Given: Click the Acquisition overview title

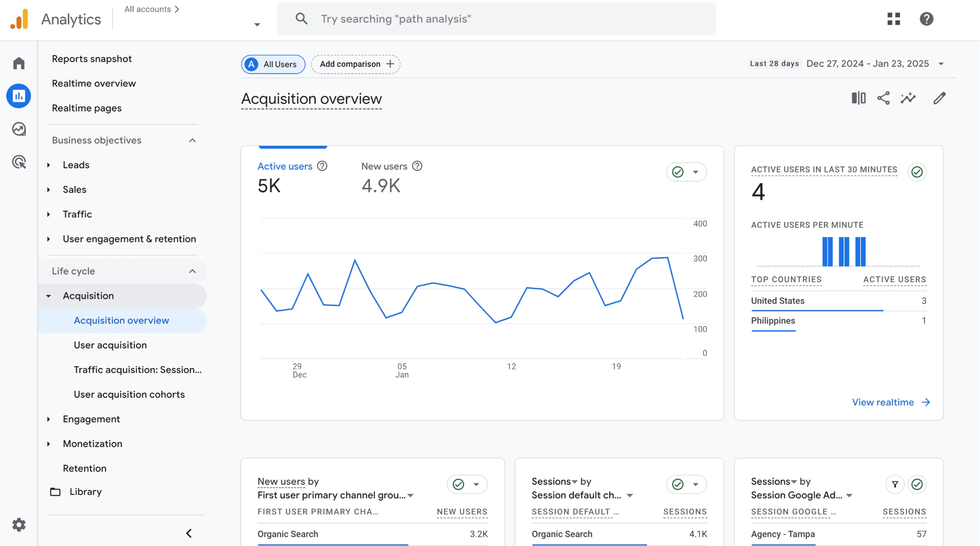Looking at the screenshot, I should (312, 99).
